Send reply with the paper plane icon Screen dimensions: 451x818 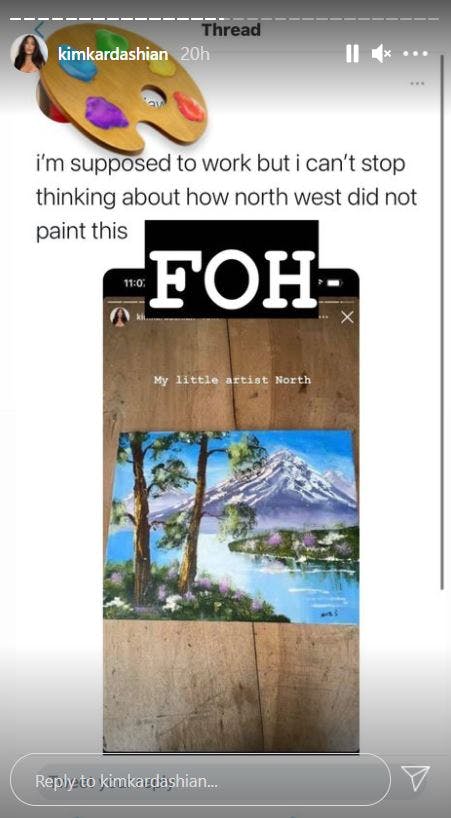tap(416, 779)
